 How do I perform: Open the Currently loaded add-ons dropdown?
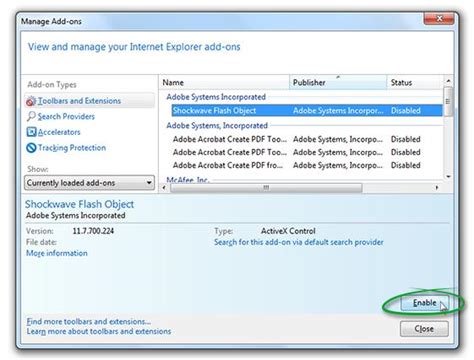tap(89, 183)
